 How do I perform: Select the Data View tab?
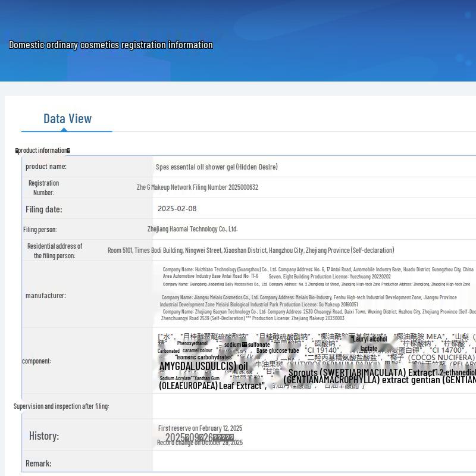[67, 118]
